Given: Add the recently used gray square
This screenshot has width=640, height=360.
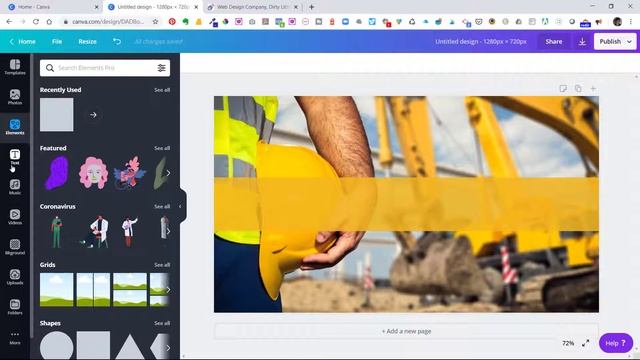Looking at the screenshot, I should coord(57,115).
